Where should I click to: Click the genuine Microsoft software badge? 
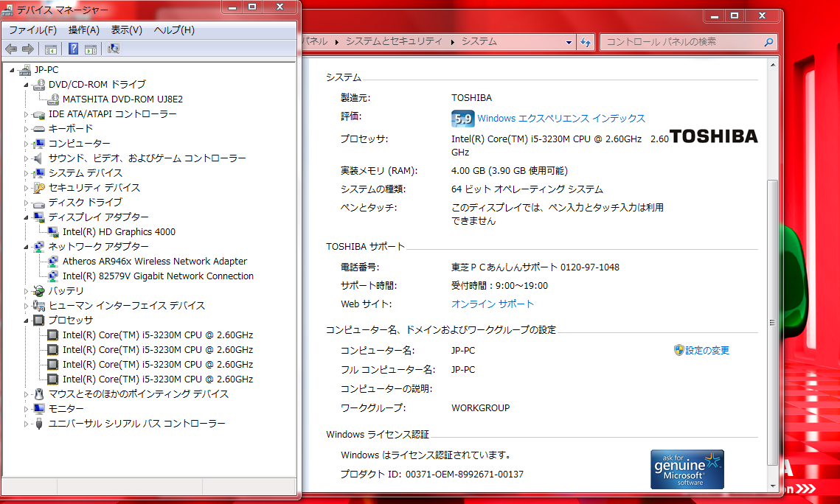(x=687, y=469)
